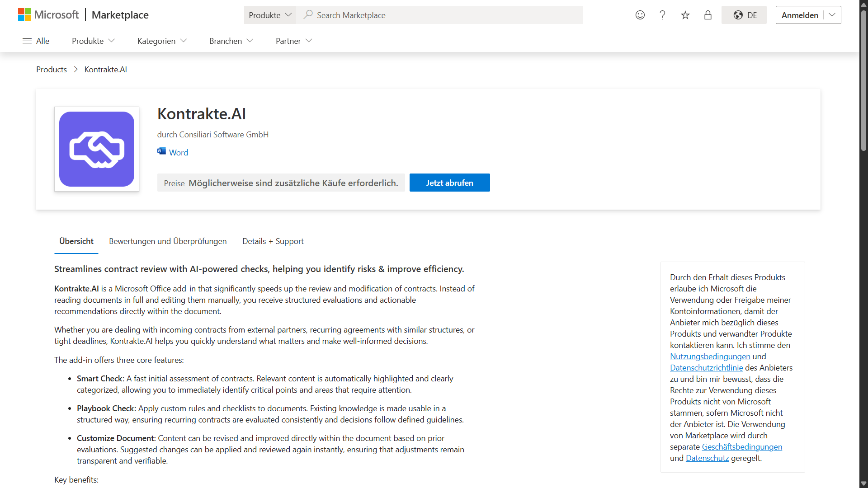Open the help question mark icon

tap(663, 15)
